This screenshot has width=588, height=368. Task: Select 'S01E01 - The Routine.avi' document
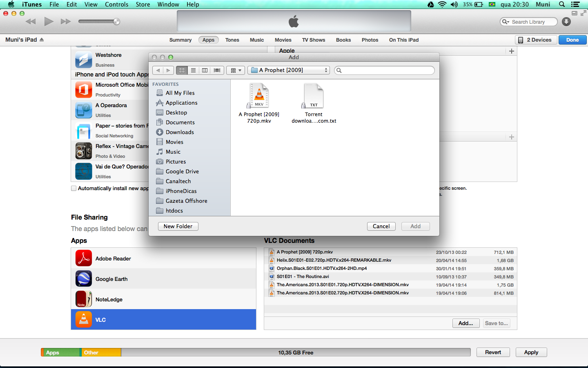pos(390,276)
